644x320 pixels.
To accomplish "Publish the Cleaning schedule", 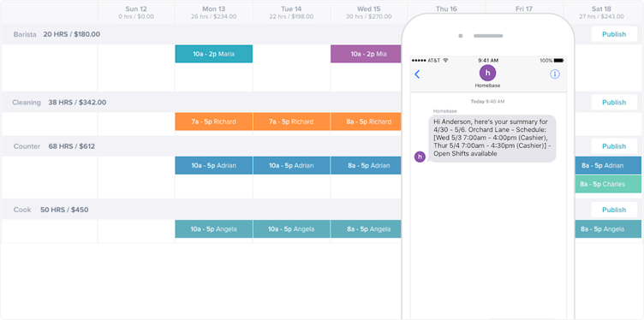I will click(614, 102).
